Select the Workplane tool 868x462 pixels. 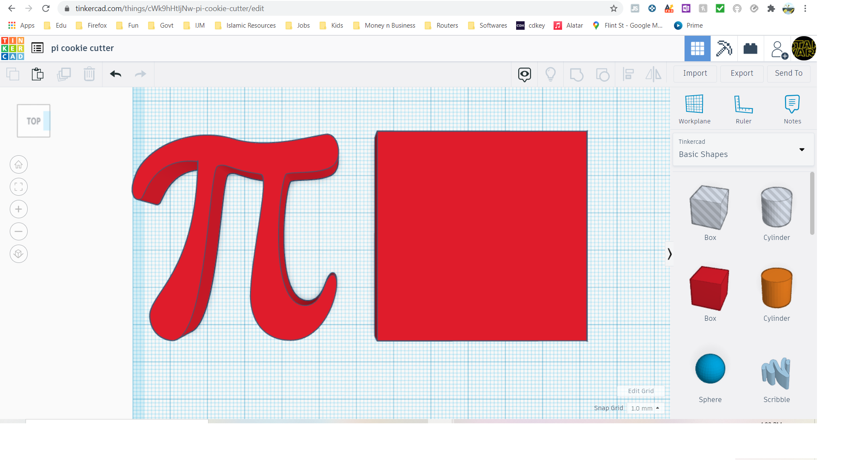pos(694,108)
